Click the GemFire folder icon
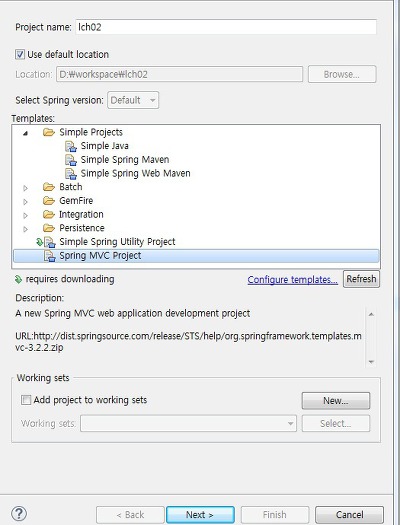 (49, 201)
